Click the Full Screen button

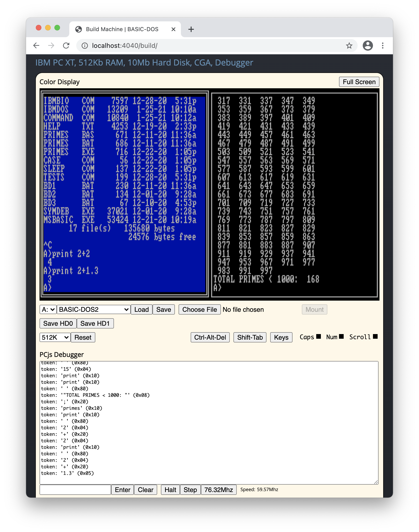tap(359, 82)
